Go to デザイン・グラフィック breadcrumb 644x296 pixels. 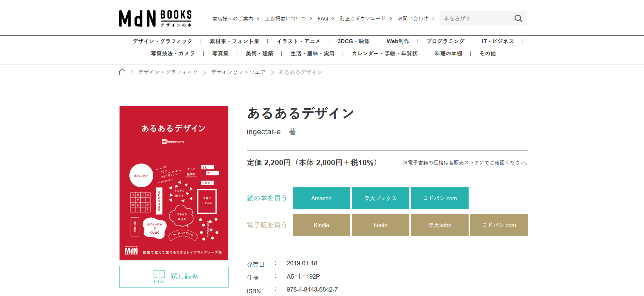coord(168,72)
